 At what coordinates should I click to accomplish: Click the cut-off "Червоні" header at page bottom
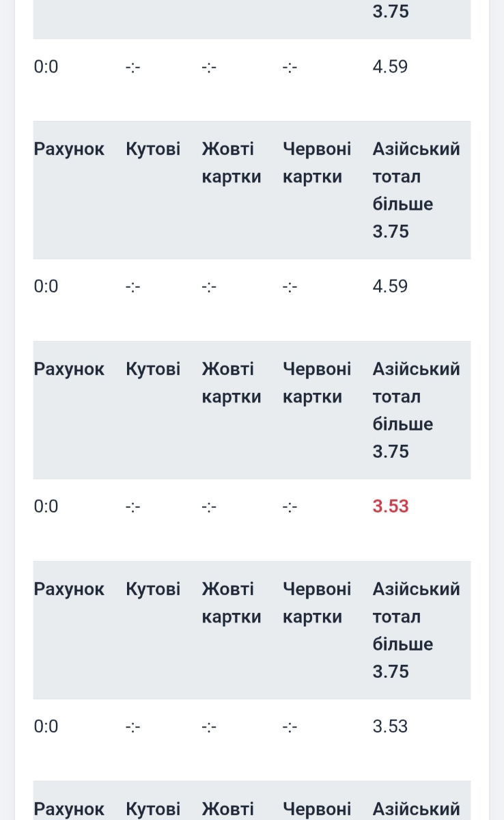[317, 809]
